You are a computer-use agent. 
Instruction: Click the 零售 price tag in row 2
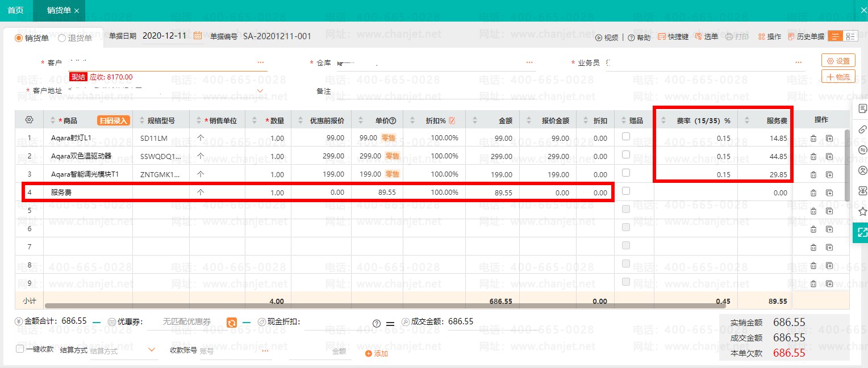(393, 156)
